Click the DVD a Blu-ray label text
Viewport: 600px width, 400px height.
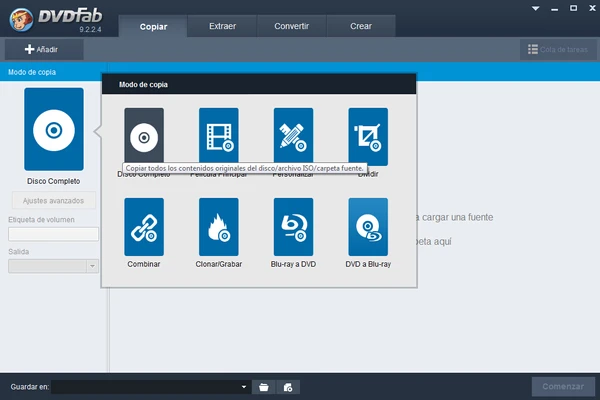click(x=368, y=264)
